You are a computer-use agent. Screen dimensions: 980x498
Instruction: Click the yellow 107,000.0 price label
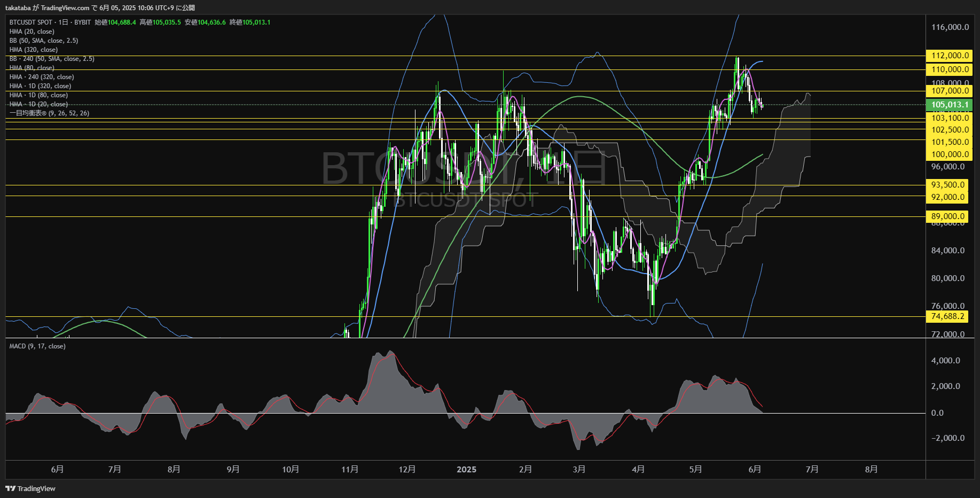(x=949, y=91)
